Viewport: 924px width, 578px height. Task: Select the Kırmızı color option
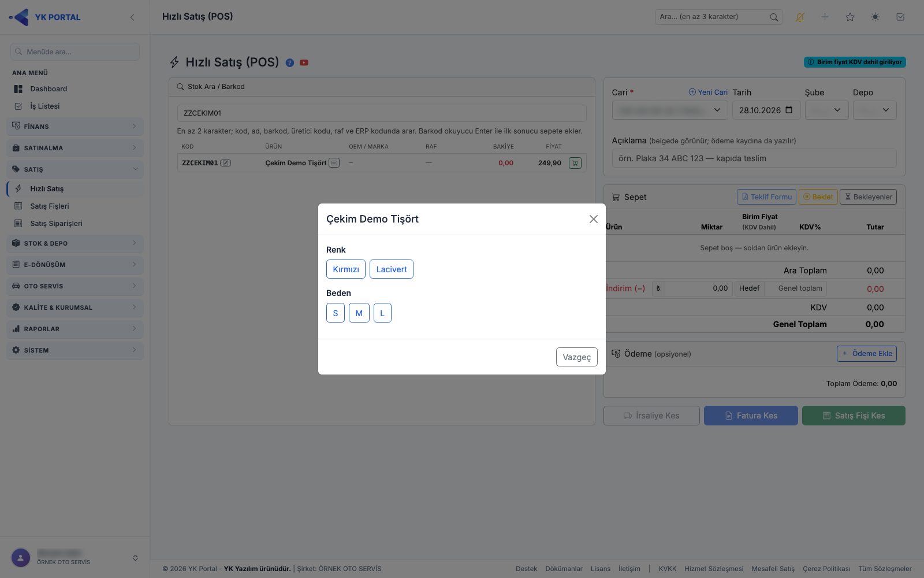[x=346, y=269]
